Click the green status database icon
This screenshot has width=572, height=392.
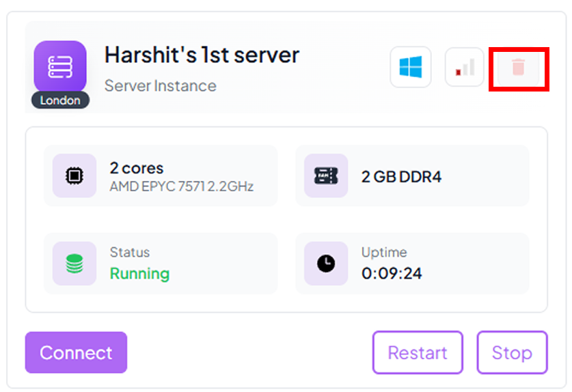pyautogui.click(x=74, y=264)
